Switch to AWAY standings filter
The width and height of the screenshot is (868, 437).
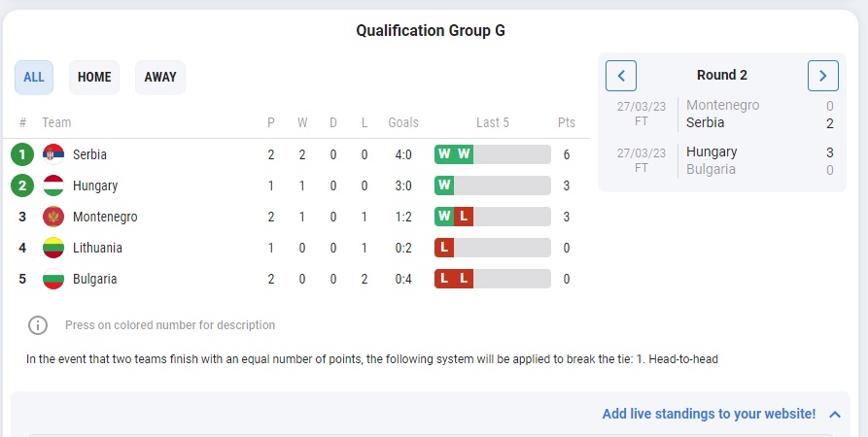point(160,78)
